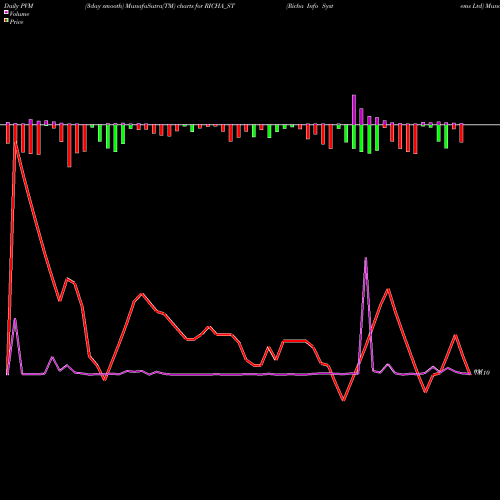
Task: Click the purple volume line spike peak
Action: tap(366, 258)
